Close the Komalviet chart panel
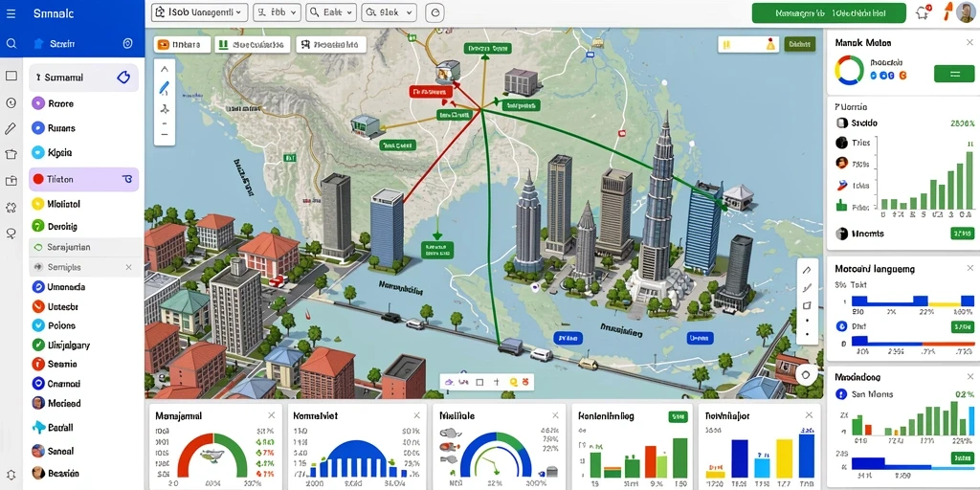The height and width of the screenshot is (490, 980). click(416, 415)
